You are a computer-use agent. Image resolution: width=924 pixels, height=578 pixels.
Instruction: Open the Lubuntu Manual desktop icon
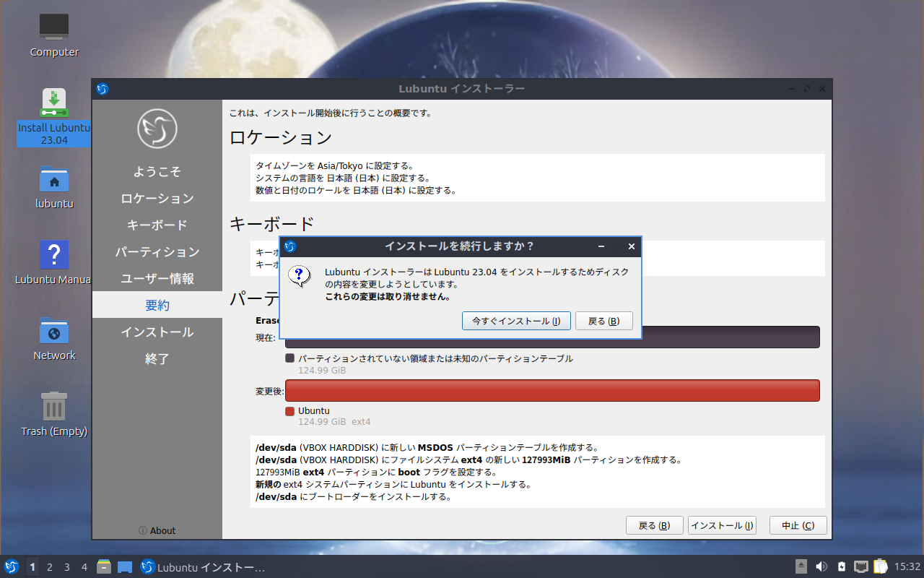(54, 262)
